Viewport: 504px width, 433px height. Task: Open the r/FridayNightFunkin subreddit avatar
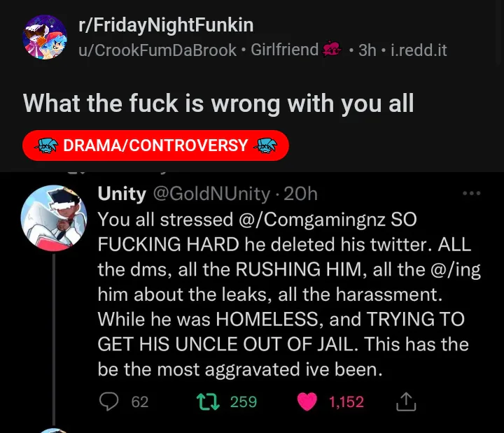click(x=45, y=38)
